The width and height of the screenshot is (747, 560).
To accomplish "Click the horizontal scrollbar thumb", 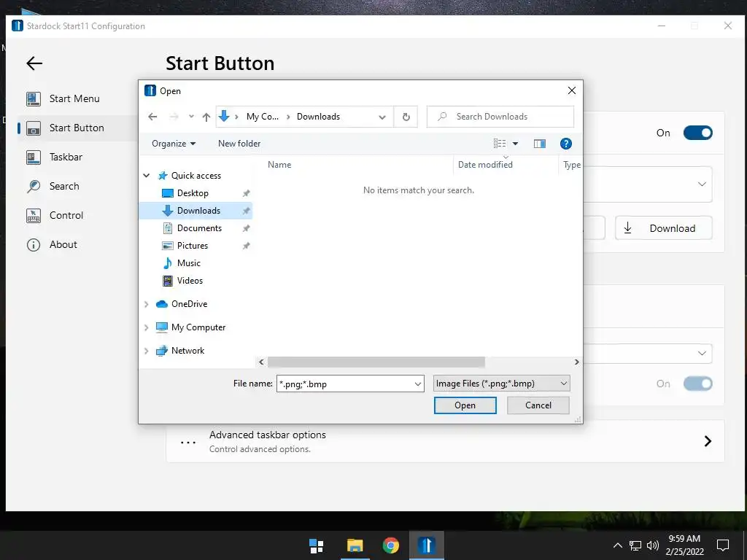I will (x=376, y=362).
